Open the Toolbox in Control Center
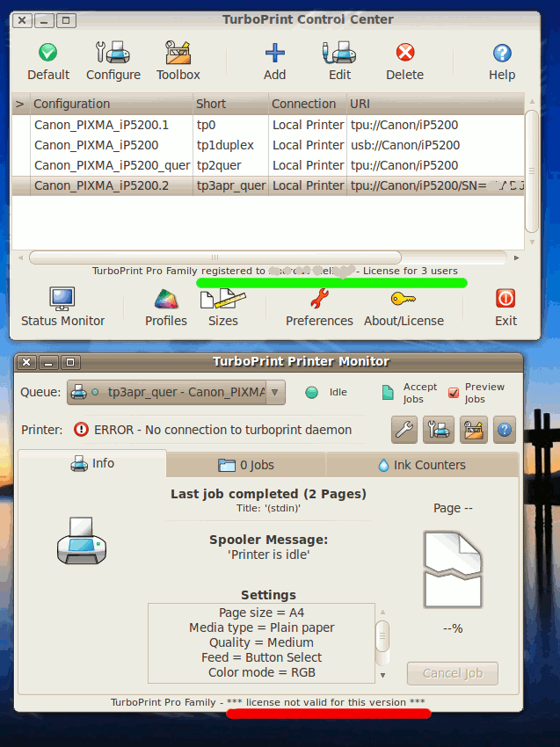This screenshot has height=747, width=560. point(178,62)
